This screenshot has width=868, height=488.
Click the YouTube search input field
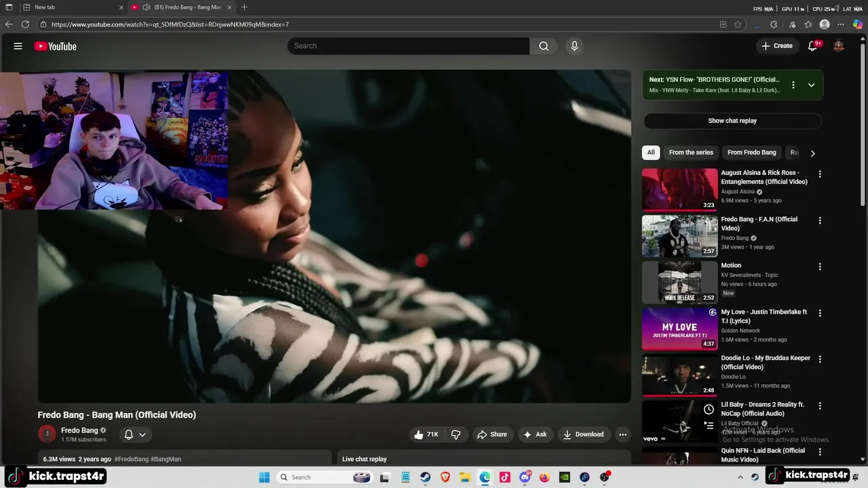pos(408,46)
